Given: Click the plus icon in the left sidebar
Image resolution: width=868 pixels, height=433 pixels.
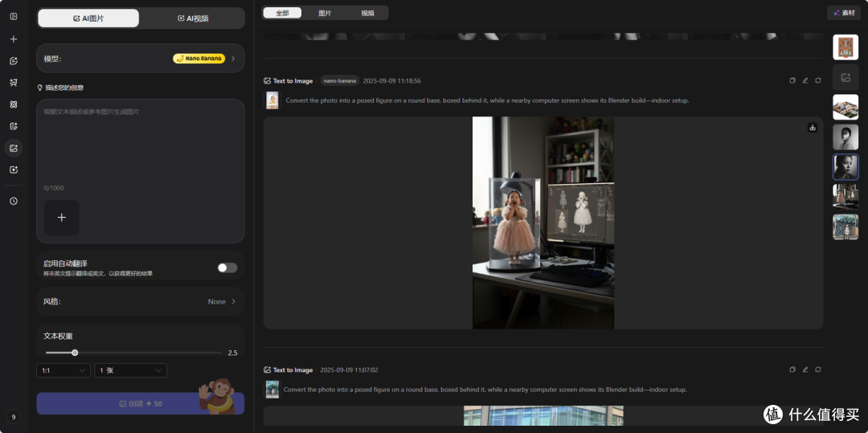Looking at the screenshot, I should click(x=14, y=39).
